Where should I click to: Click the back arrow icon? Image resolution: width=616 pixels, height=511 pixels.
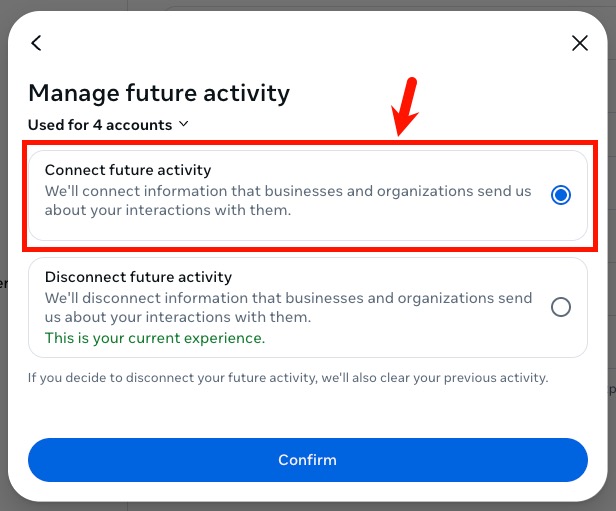tap(37, 43)
